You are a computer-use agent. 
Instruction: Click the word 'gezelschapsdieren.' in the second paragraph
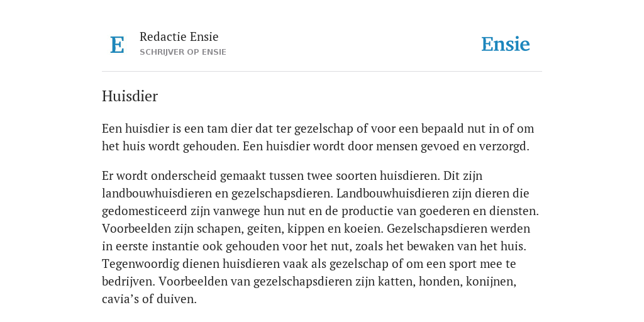tap(282, 193)
